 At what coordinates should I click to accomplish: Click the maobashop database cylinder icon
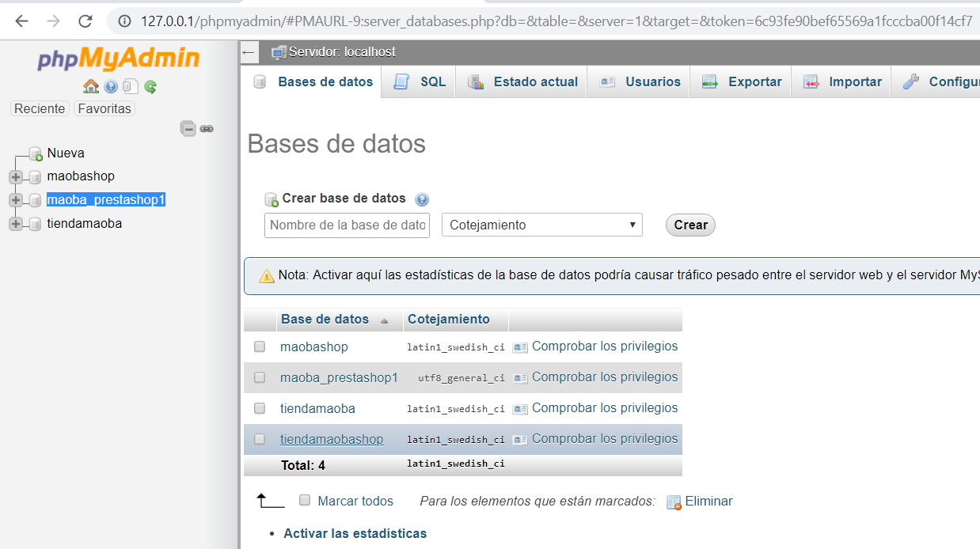[x=35, y=176]
